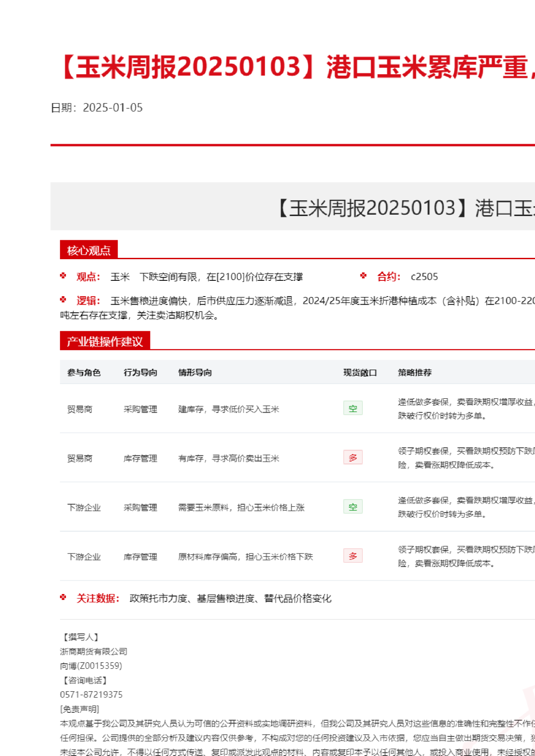Select the 核心观点 section tab
Image resolution: width=535 pixels, height=756 pixels.
pos(89,250)
